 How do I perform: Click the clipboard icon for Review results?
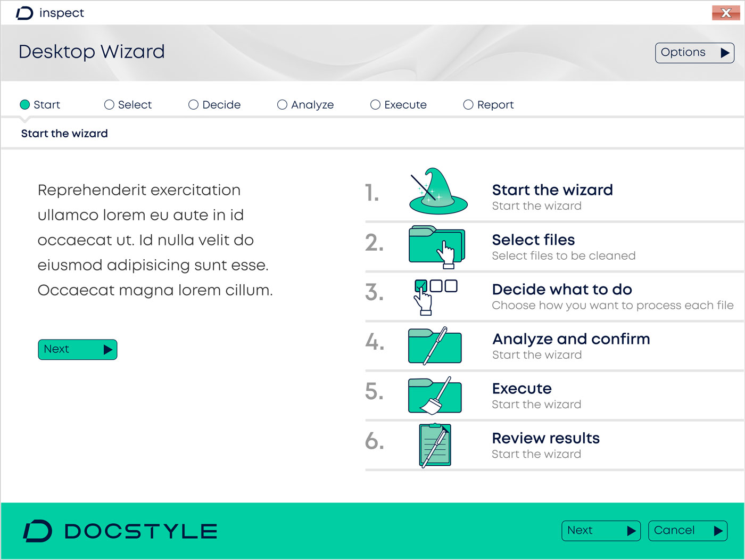point(434,444)
